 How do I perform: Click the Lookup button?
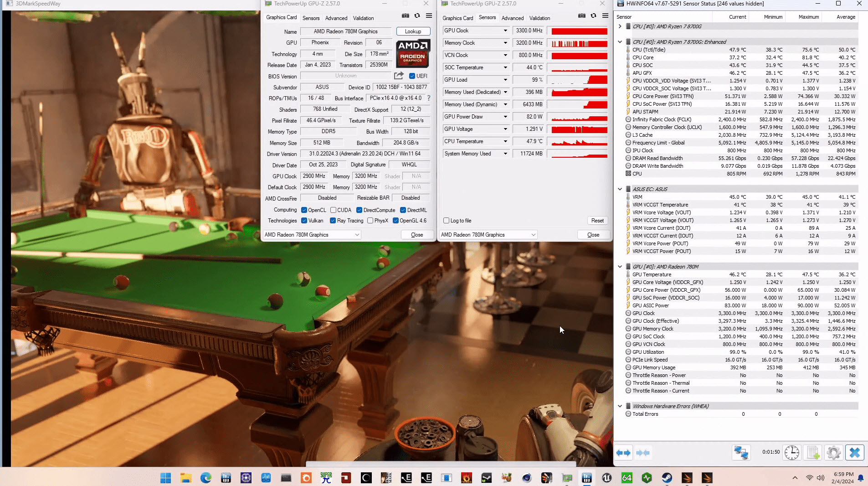tap(413, 31)
